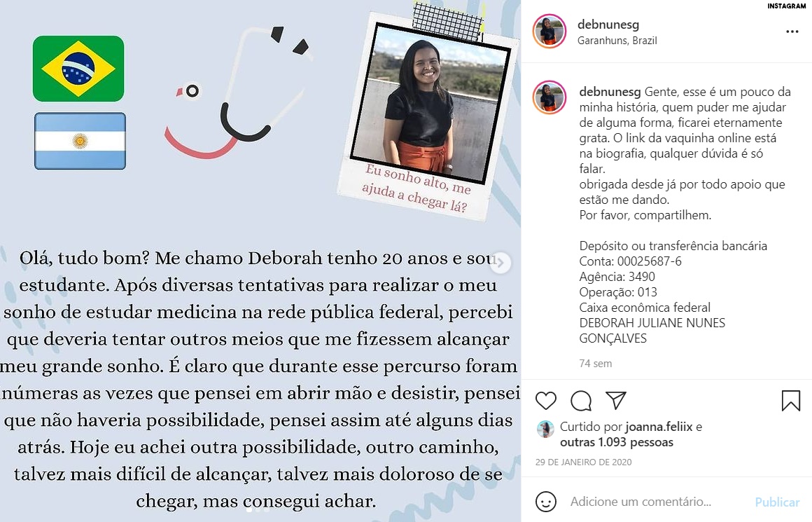This screenshot has height=522, width=812.
Task: Open the three-dot more options menu
Action: (x=792, y=32)
